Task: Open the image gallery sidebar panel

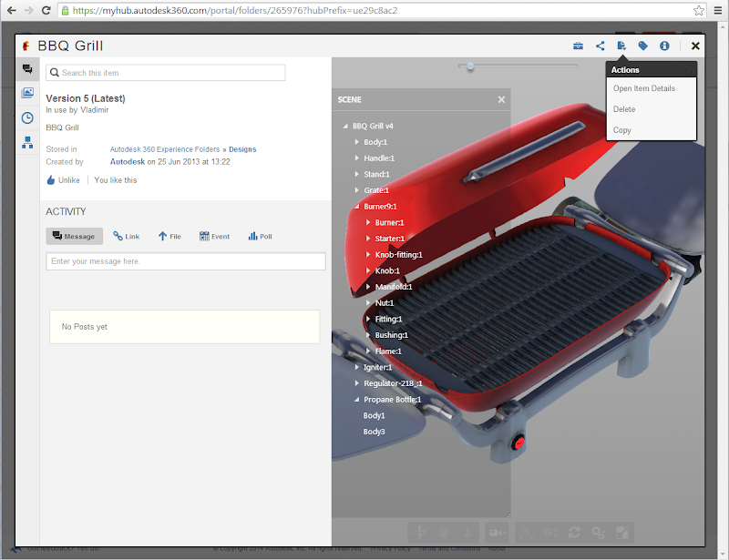Action: coord(26,92)
